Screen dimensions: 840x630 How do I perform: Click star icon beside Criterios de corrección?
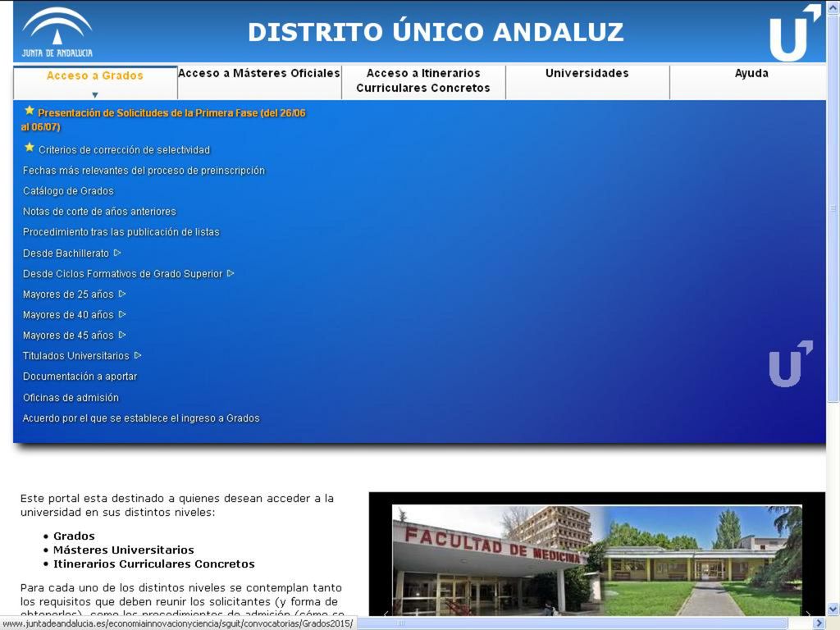(x=30, y=148)
